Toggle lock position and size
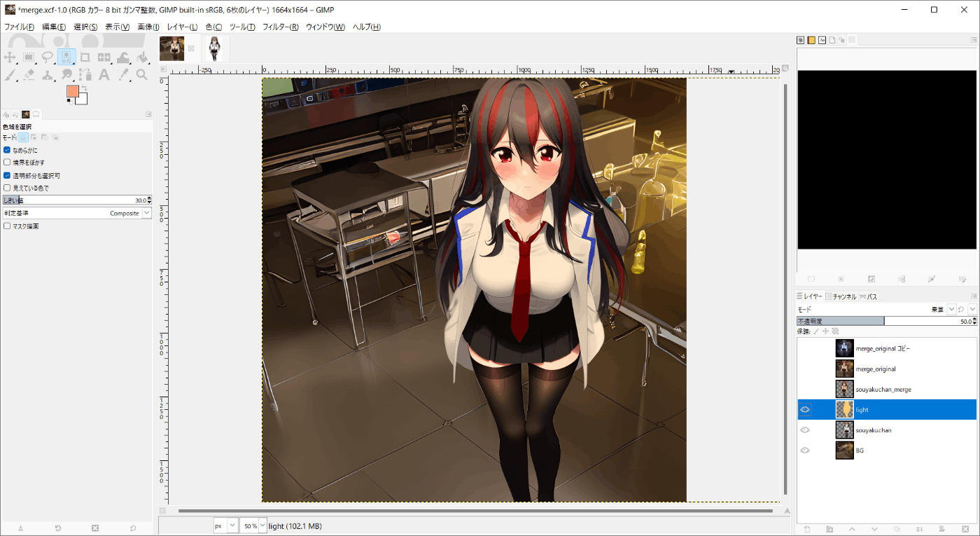 [x=825, y=331]
